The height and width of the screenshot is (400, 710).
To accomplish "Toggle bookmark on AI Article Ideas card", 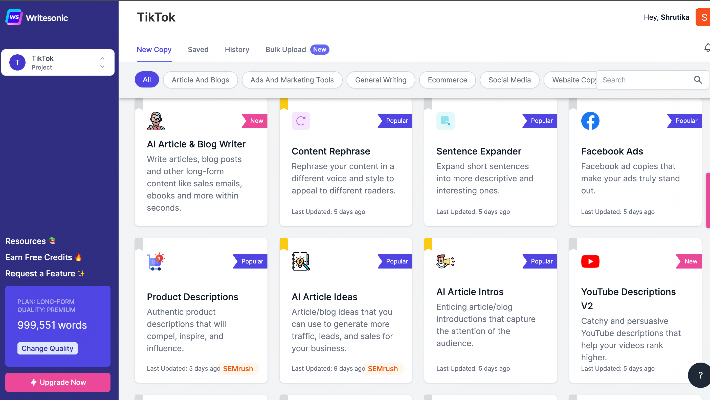I will pyautogui.click(x=284, y=244).
